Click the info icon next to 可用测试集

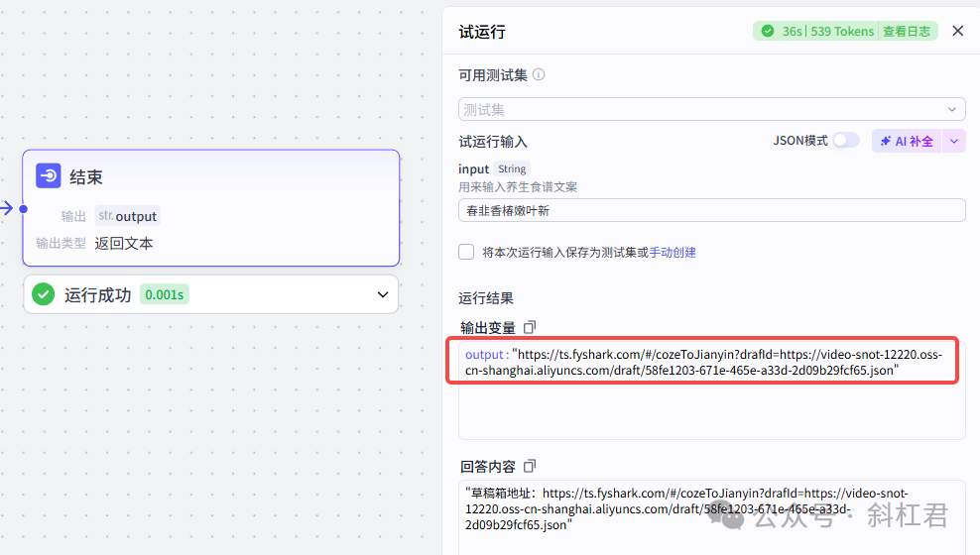pyautogui.click(x=539, y=75)
